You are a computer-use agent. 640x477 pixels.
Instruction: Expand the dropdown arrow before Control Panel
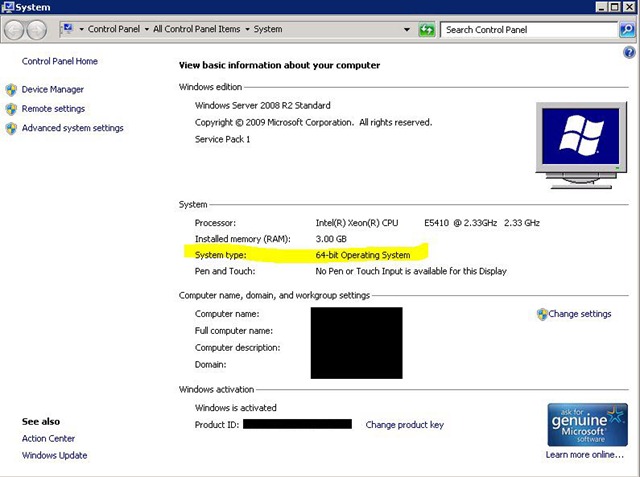point(82,29)
